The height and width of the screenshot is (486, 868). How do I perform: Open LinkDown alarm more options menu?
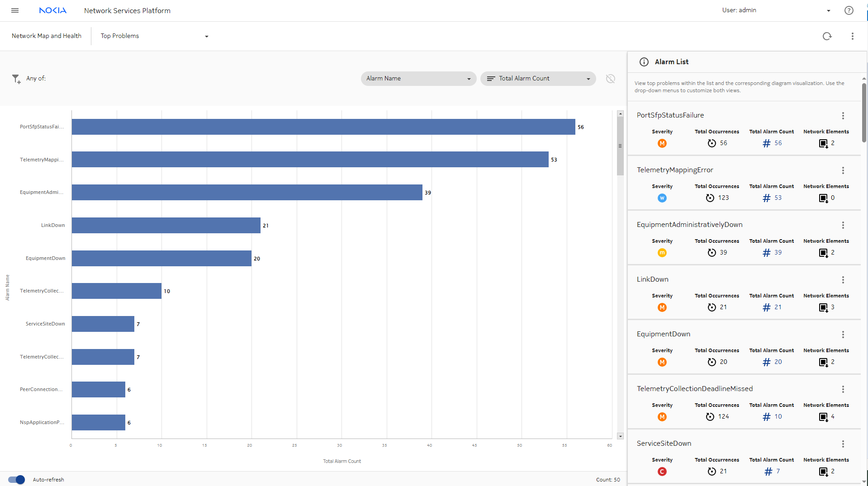pos(843,280)
